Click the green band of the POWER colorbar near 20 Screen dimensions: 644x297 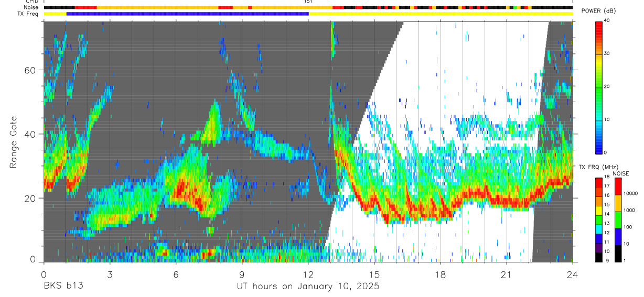click(599, 86)
